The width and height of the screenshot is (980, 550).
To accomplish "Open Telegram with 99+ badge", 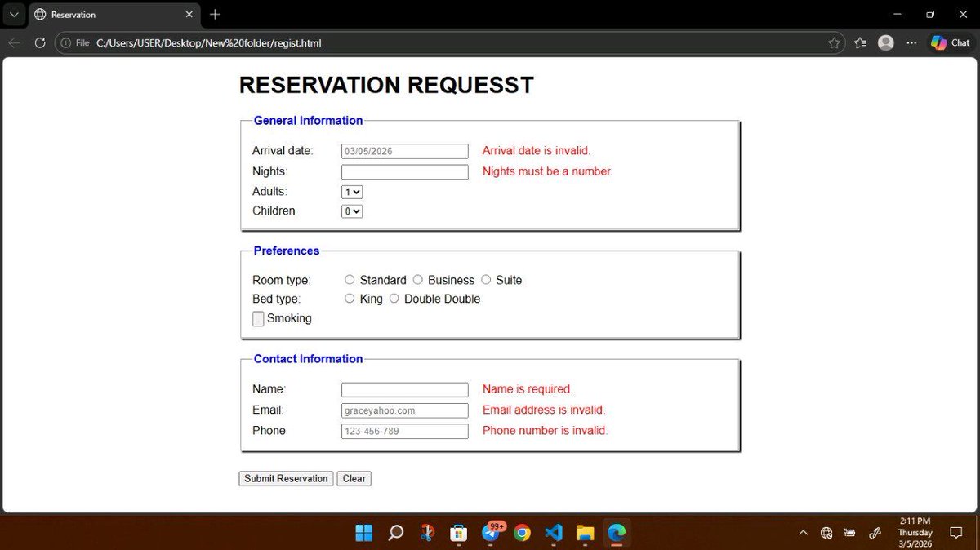I will [x=491, y=533].
